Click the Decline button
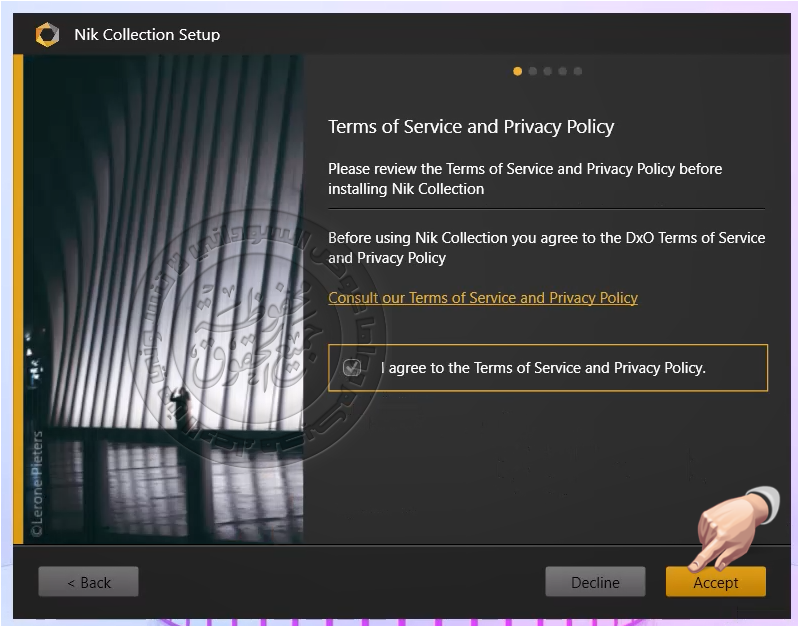799x627 pixels. (x=595, y=582)
